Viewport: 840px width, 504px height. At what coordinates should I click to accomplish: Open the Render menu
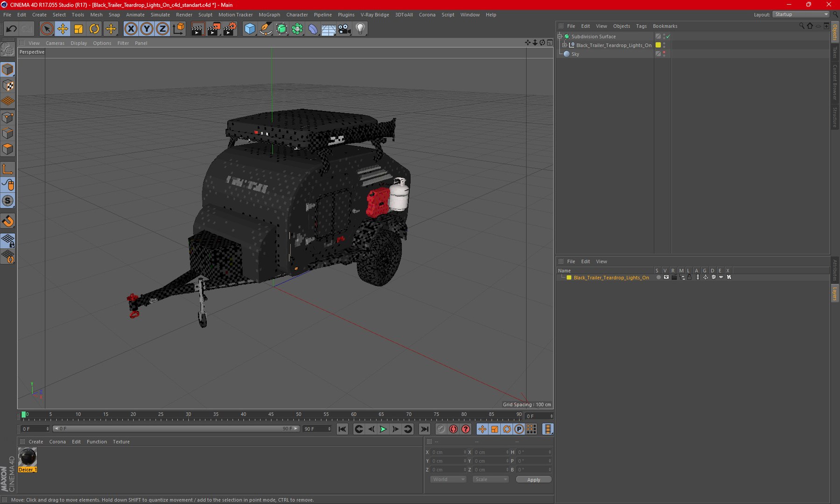pos(184,14)
